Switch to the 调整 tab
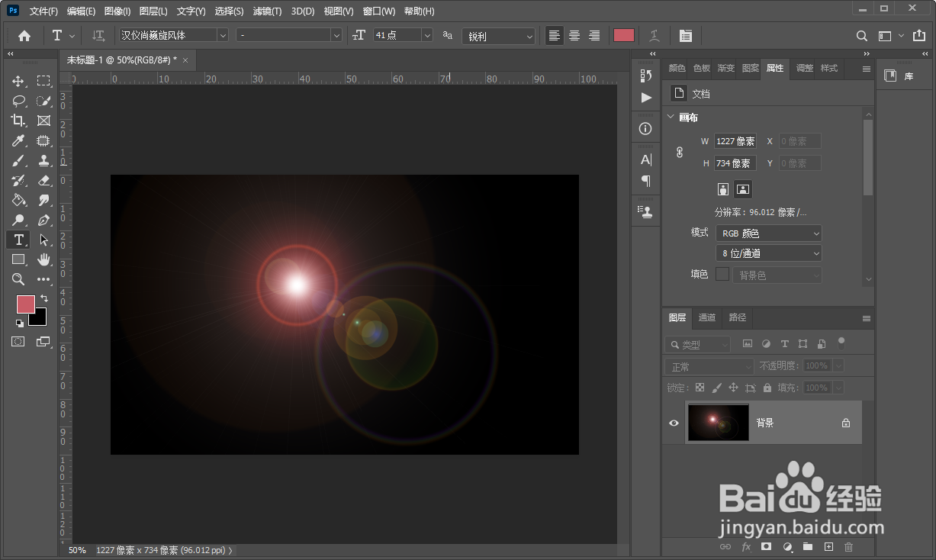 (x=804, y=68)
